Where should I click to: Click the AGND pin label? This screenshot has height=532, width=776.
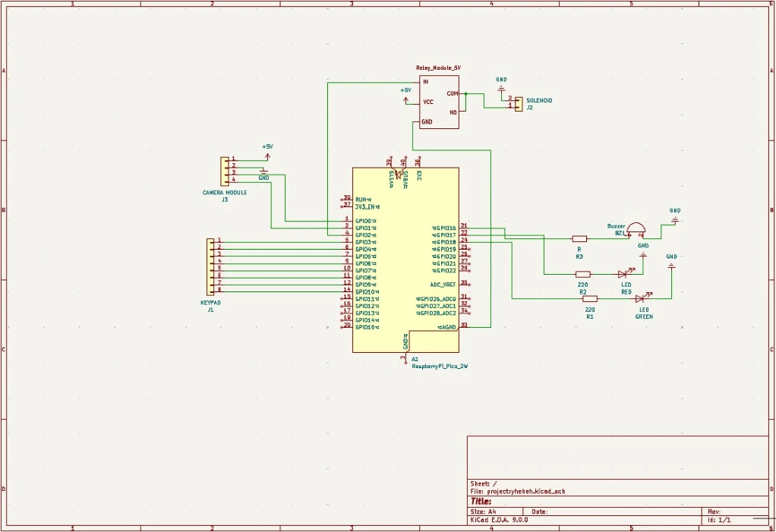click(449, 327)
